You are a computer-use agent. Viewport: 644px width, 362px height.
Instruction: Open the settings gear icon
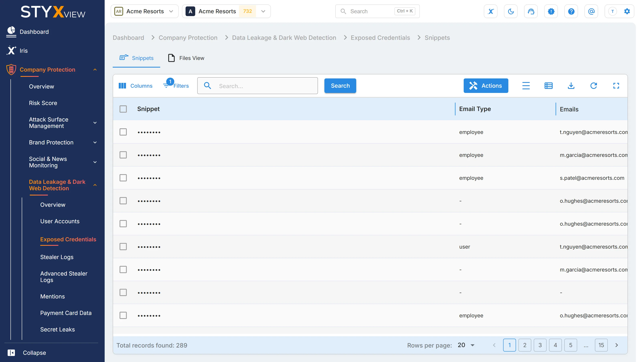pos(627,11)
